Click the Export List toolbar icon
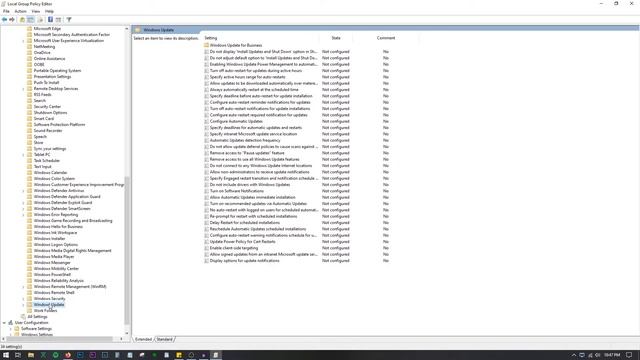The width and height of the screenshot is (640, 360). [x=40, y=20]
